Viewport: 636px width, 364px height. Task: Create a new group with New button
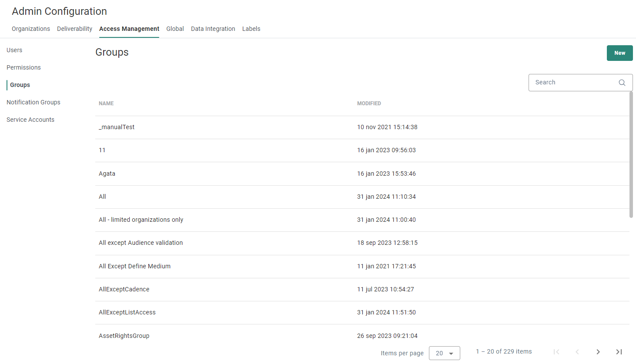(619, 53)
